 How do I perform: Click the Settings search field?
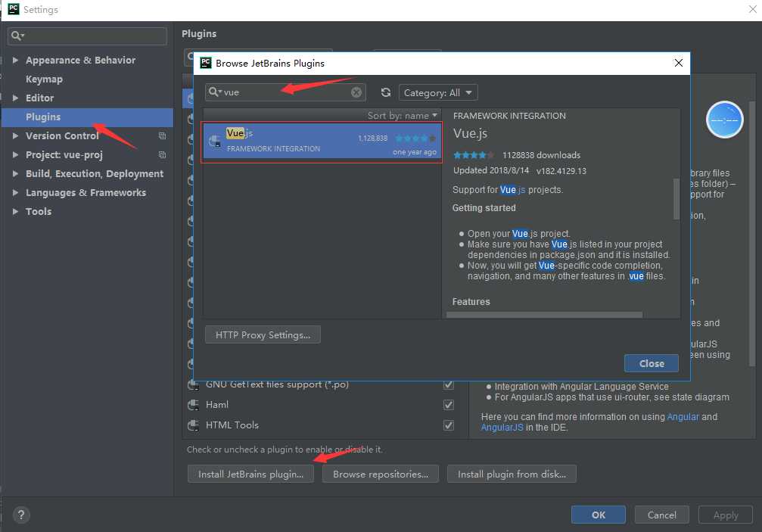tap(88, 36)
